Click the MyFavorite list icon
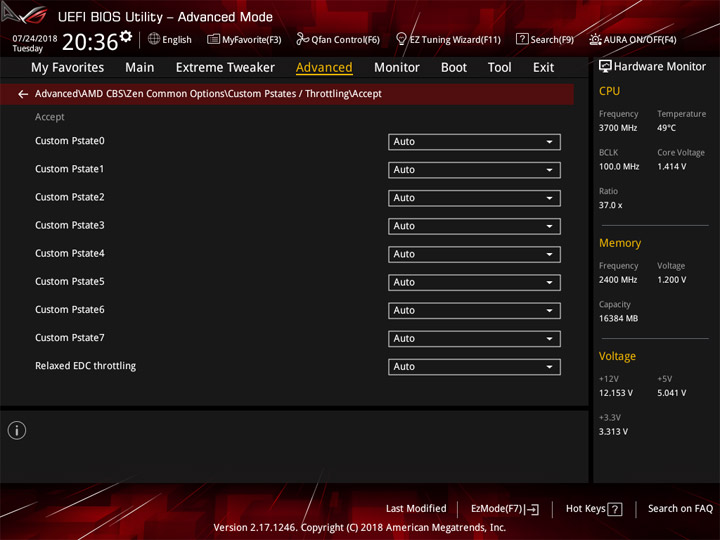Image resolution: width=720 pixels, height=540 pixels. click(x=213, y=39)
